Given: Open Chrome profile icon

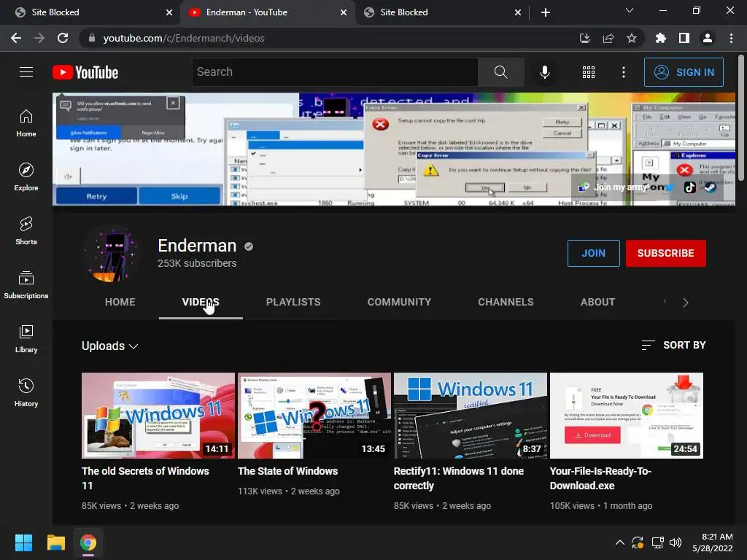Looking at the screenshot, I should point(708,38).
